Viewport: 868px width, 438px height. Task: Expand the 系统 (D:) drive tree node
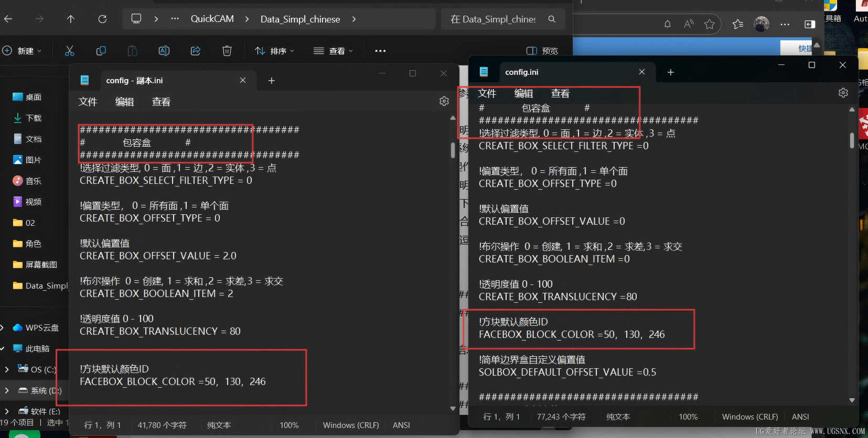7,390
